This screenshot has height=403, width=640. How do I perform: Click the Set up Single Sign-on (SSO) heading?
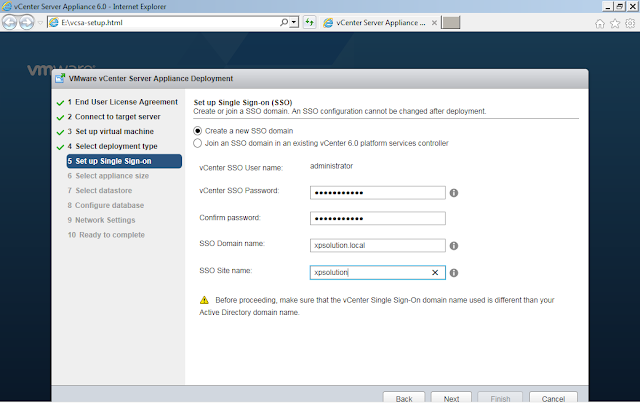tap(243, 102)
